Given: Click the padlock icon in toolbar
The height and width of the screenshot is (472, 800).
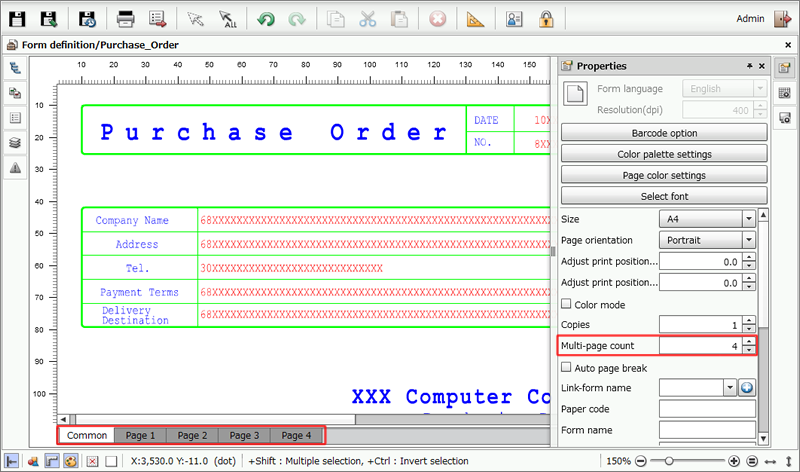Looking at the screenshot, I should tap(546, 19).
